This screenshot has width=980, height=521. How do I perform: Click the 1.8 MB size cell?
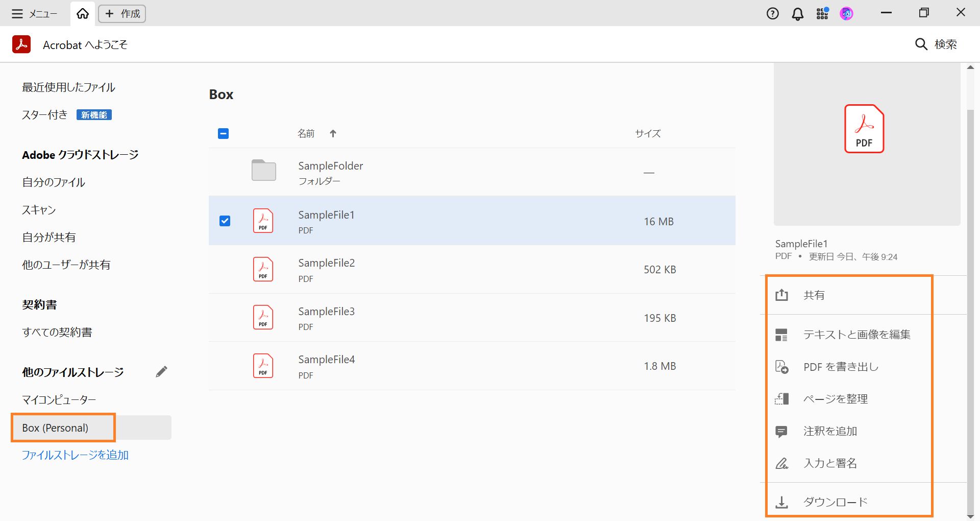coord(659,366)
